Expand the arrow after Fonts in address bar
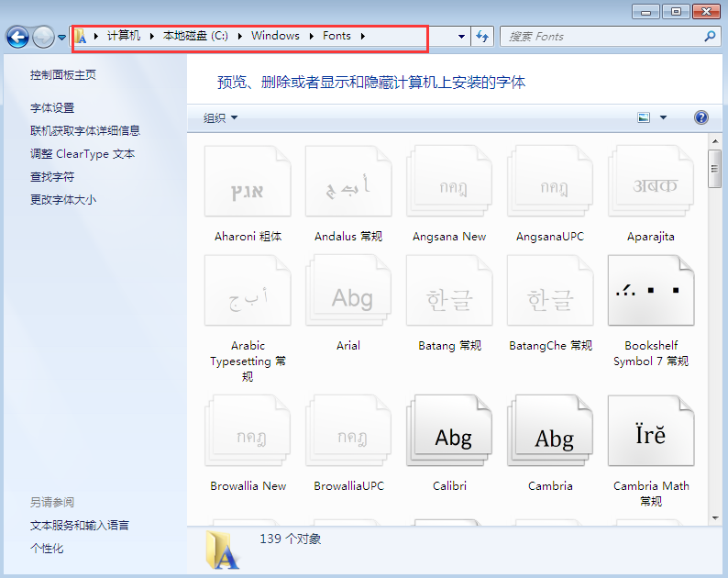728x578 pixels. point(362,37)
